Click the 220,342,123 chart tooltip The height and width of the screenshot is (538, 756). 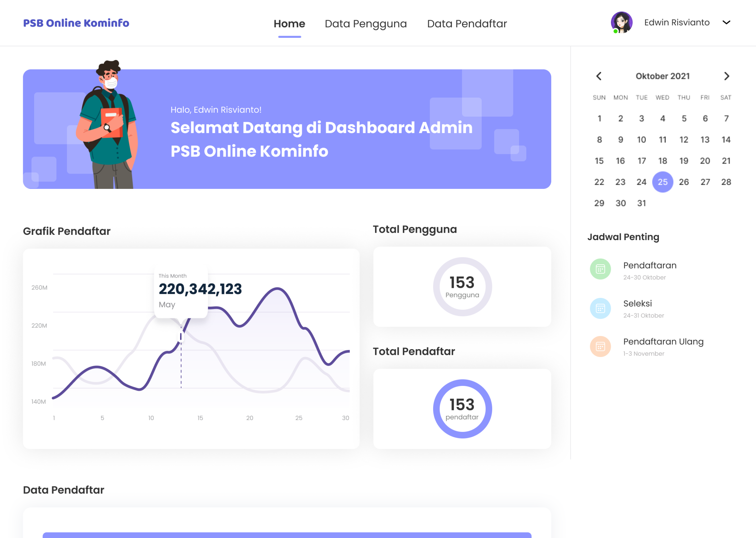click(181, 291)
